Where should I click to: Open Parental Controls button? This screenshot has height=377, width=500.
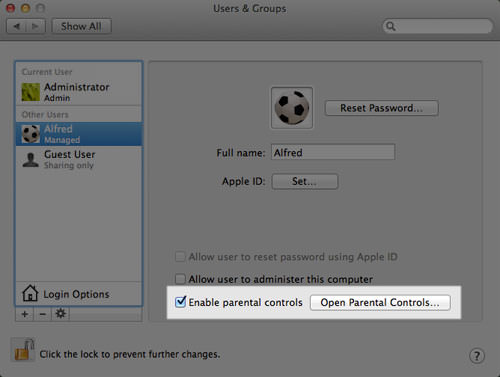pyautogui.click(x=380, y=303)
